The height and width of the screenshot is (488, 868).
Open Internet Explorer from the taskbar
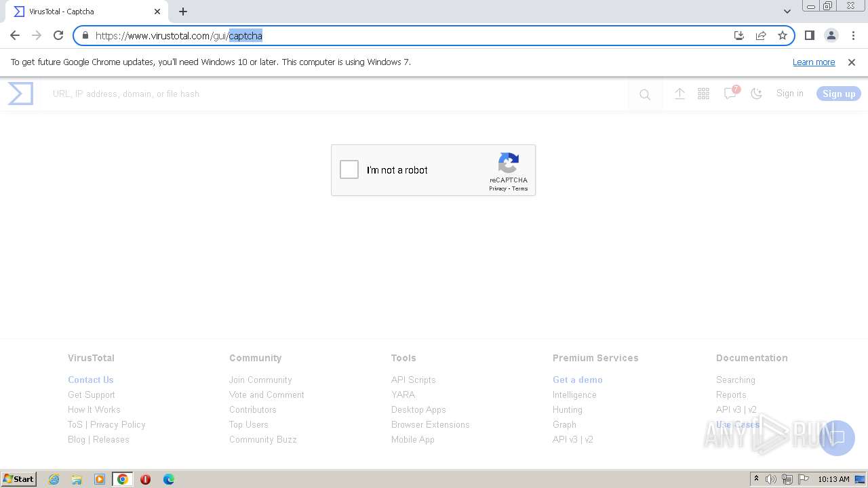pos(54,479)
